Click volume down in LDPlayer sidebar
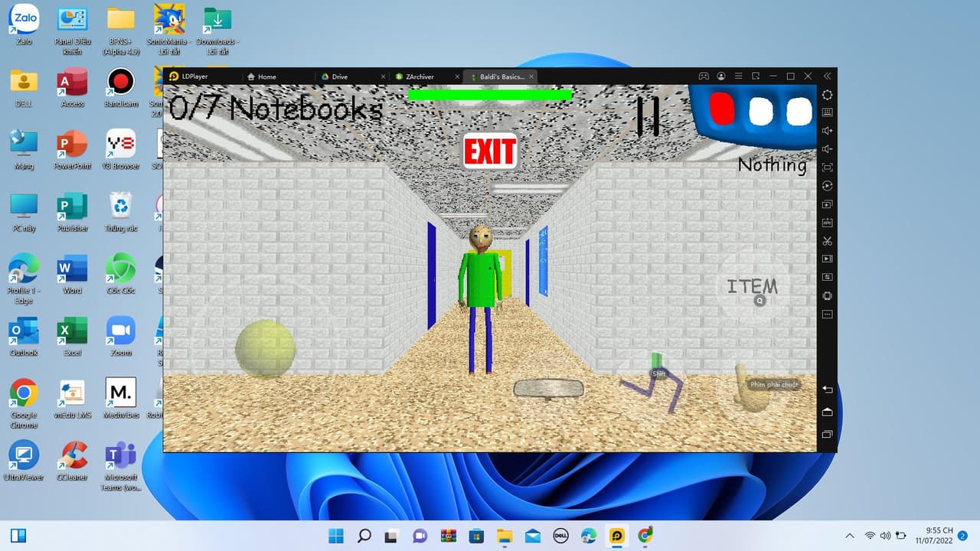The width and height of the screenshot is (980, 551). (x=827, y=149)
